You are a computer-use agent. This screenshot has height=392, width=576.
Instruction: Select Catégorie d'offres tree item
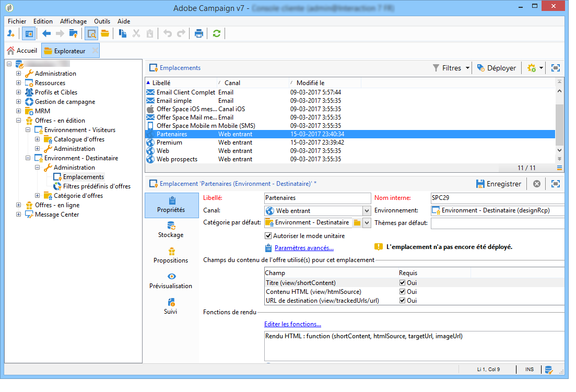(78, 196)
